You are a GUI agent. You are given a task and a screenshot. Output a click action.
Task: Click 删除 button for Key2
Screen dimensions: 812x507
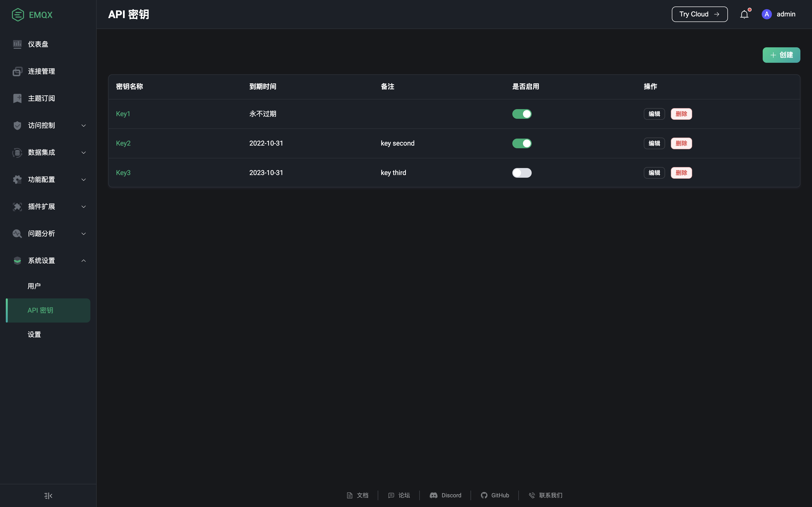[681, 143]
